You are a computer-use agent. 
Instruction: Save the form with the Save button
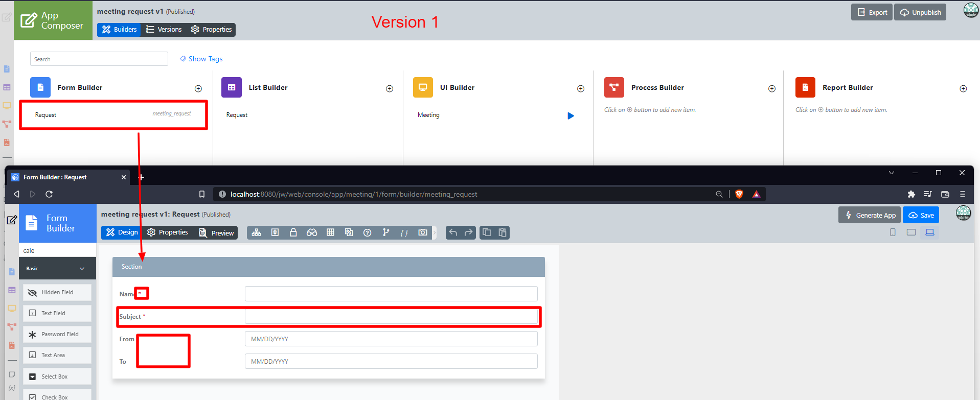pyautogui.click(x=921, y=215)
